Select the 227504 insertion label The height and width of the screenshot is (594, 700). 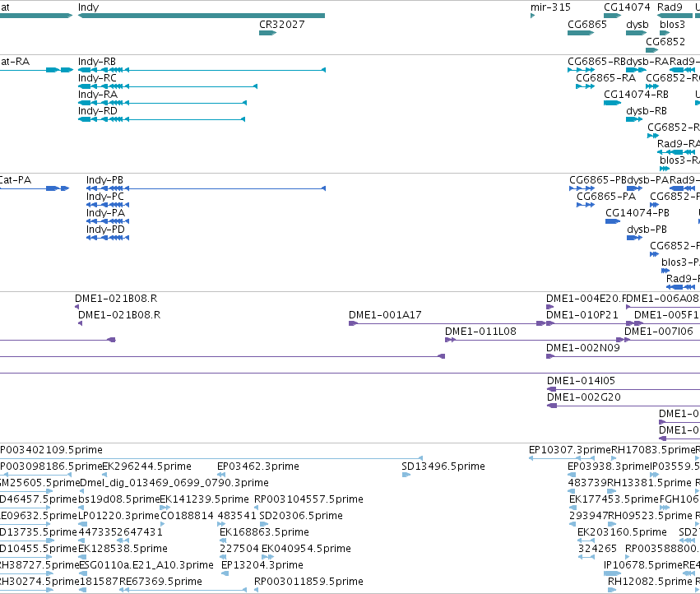(x=239, y=549)
